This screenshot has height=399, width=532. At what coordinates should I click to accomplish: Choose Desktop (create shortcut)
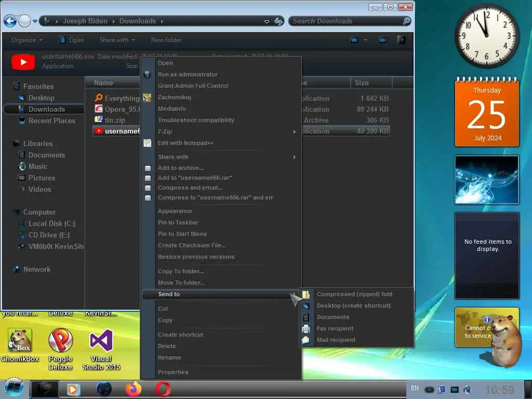point(353,305)
